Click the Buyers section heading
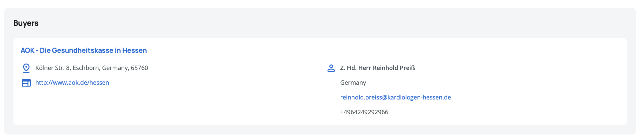The width and height of the screenshot is (644, 140). pos(26,23)
